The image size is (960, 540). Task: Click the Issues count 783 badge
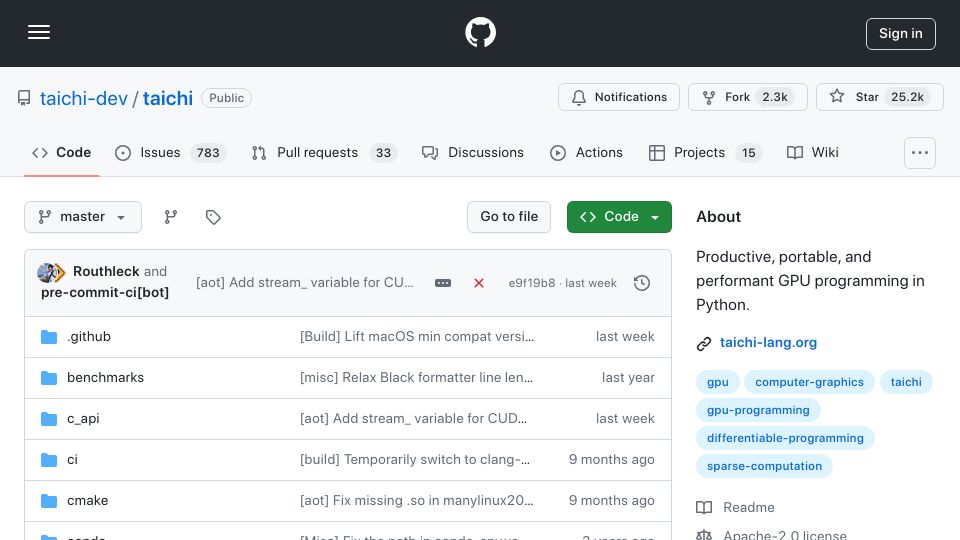pyautogui.click(x=208, y=152)
